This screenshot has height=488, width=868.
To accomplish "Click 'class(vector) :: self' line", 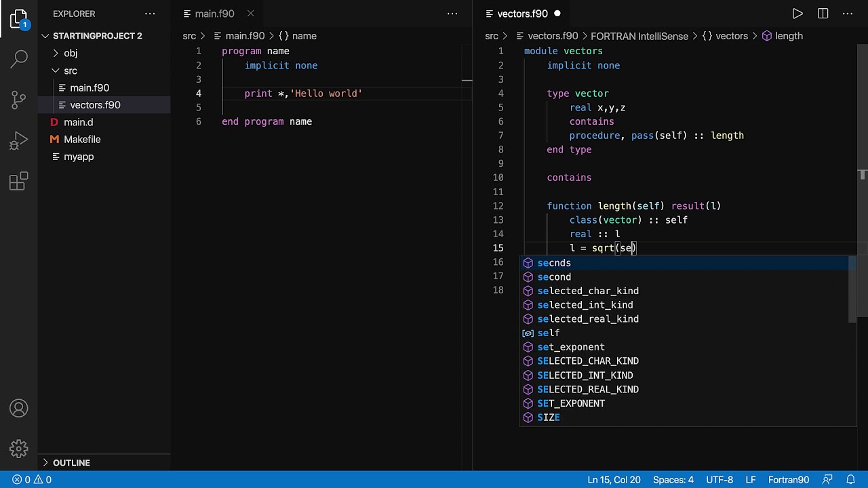I will point(629,220).
